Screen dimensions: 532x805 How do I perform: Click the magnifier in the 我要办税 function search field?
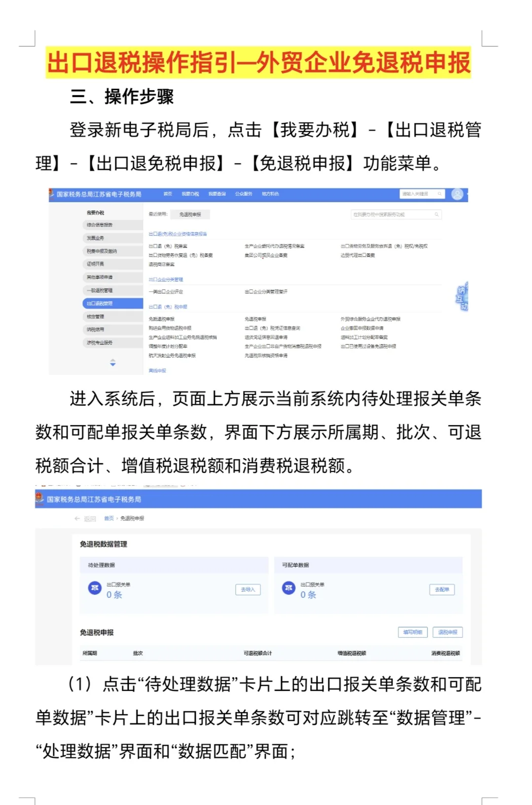(436, 215)
